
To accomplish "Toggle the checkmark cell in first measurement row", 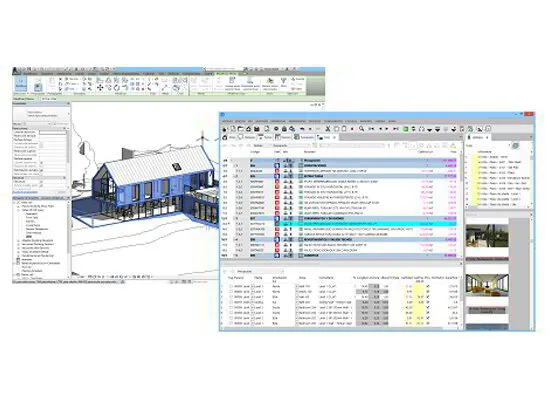I will tap(428, 286).
